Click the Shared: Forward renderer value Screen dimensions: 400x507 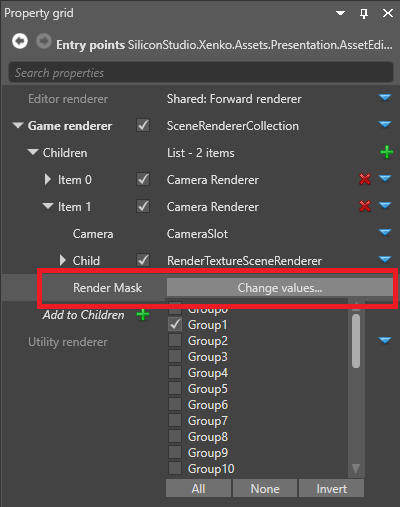[x=234, y=99]
